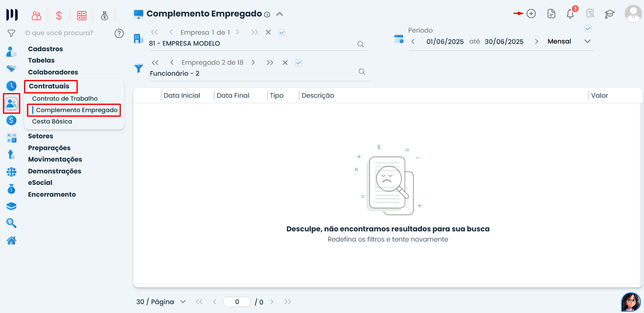The height and width of the screenshot is (313, 644).
Task: Open the notifications bell icon
Action: [570, 14]
